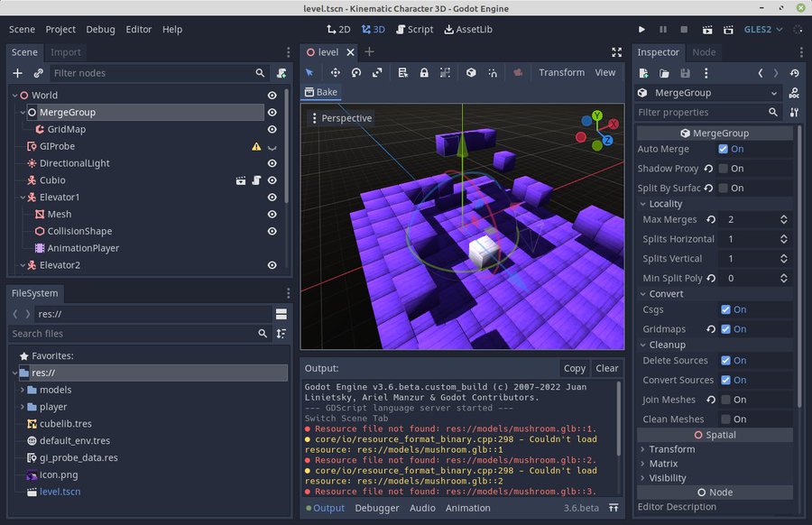Play the current scene
Viewport: 812px width, 525px height.
(x=706, y=30)
